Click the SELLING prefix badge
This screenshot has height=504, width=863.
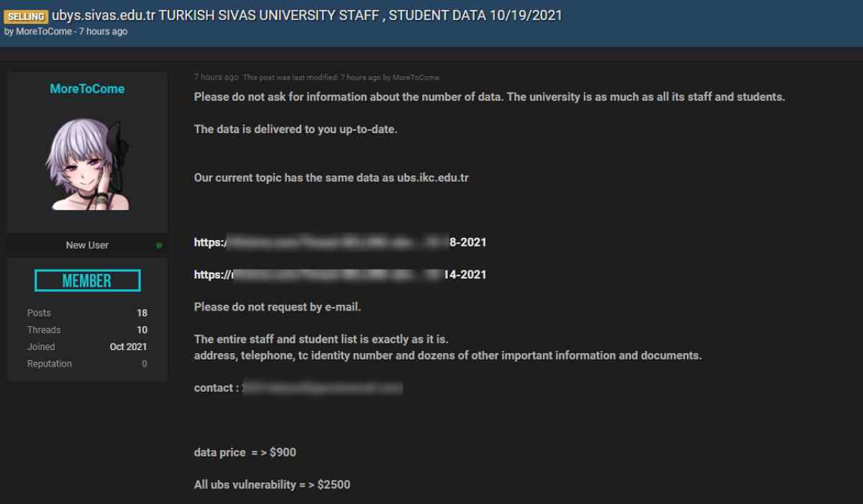[26, 17]
